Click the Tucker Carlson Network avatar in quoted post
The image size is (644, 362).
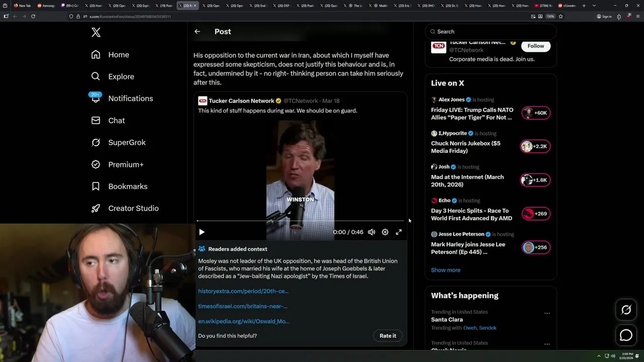pyautogui.click(x=202, y=101)
